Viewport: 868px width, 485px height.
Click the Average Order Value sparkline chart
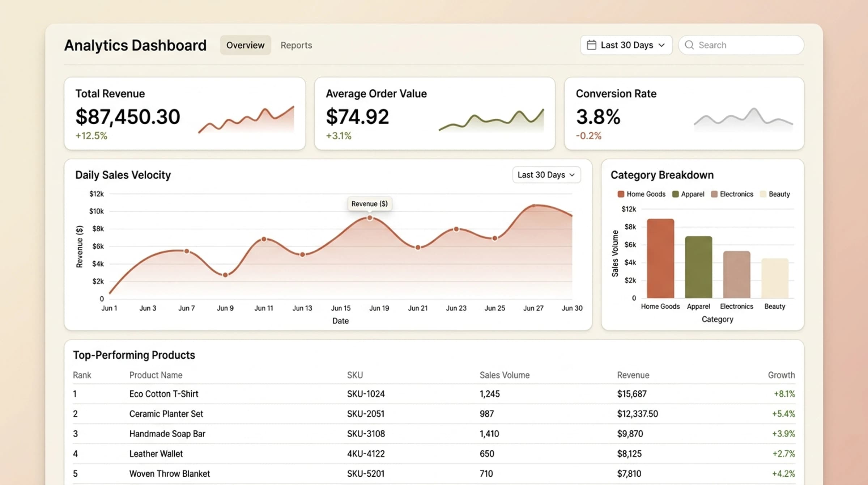click(x=491, y=119)
